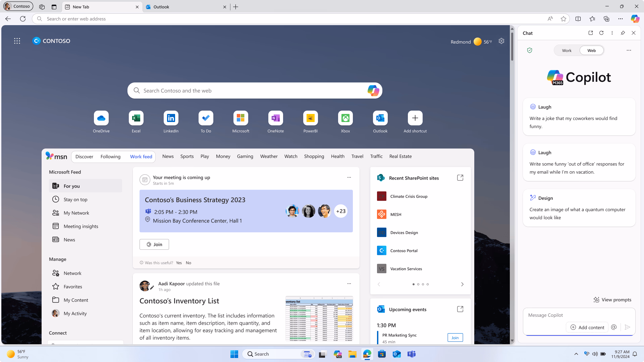
Task: Open page settings gear icon
Action: [x=501, y=41]
